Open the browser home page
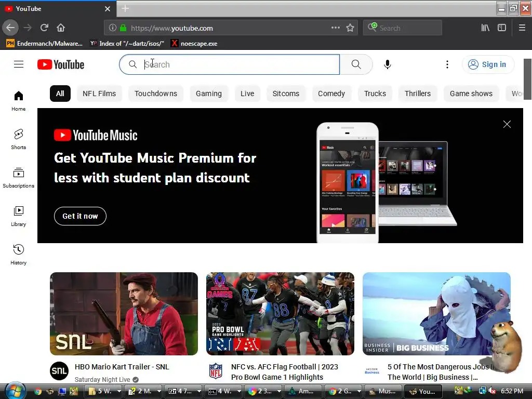This screenshot has width=532, height=399. [x=61, y=28]
